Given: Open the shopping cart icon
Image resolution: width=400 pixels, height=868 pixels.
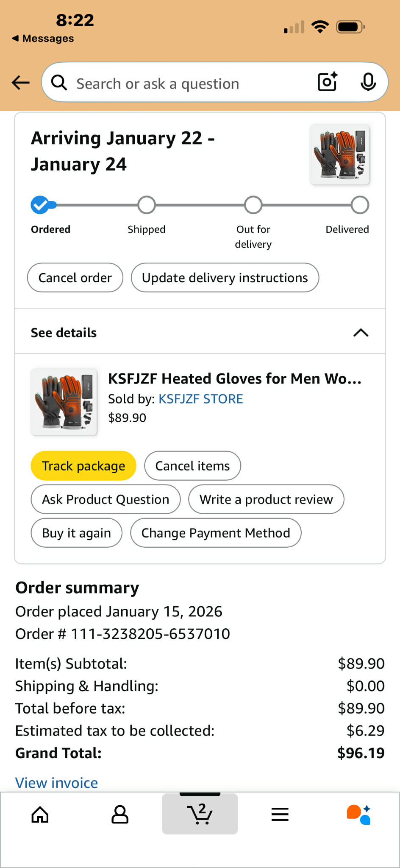Looking at the screenshot, I should (200, 814).
